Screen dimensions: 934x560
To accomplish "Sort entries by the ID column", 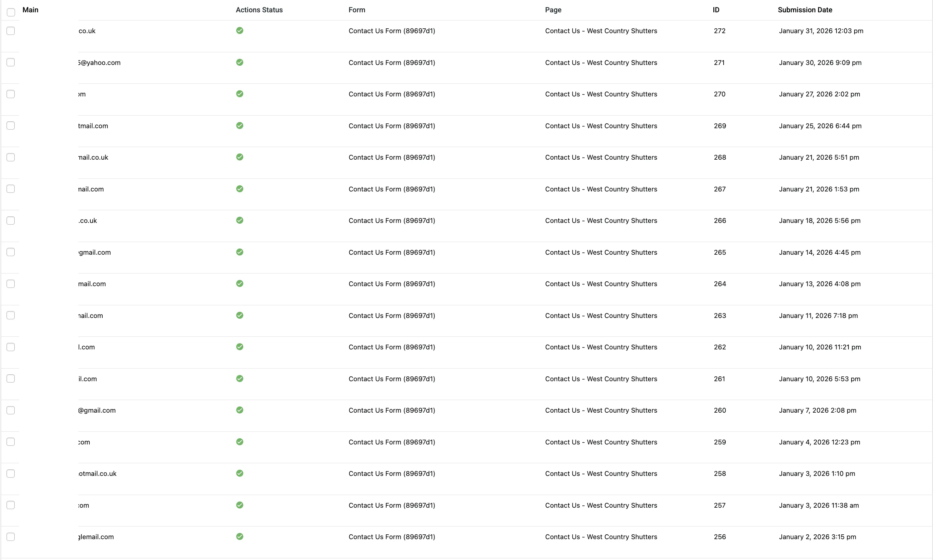I will pos(716,10).
